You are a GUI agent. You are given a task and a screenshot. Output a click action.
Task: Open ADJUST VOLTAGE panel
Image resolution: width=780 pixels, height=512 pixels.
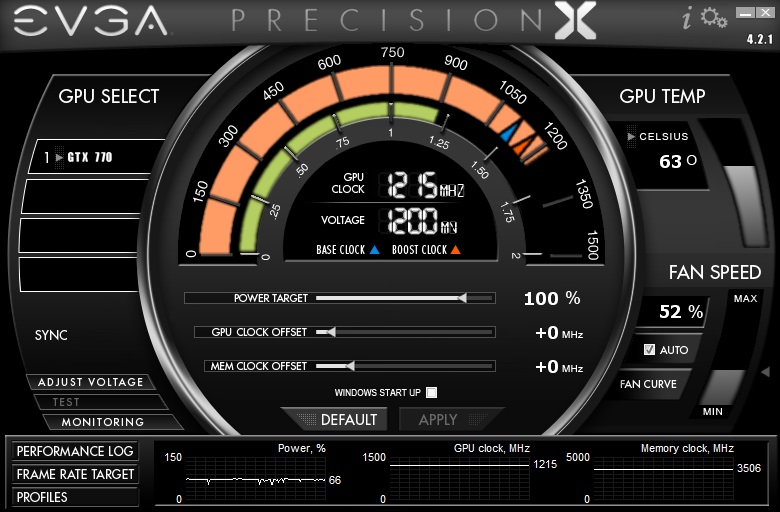click(x=91, y=382)
